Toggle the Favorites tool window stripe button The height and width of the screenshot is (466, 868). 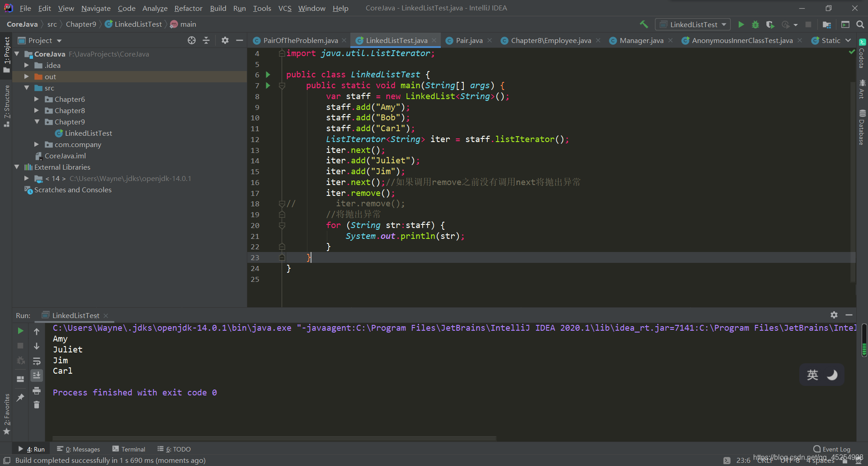click(x=6, y=414)
